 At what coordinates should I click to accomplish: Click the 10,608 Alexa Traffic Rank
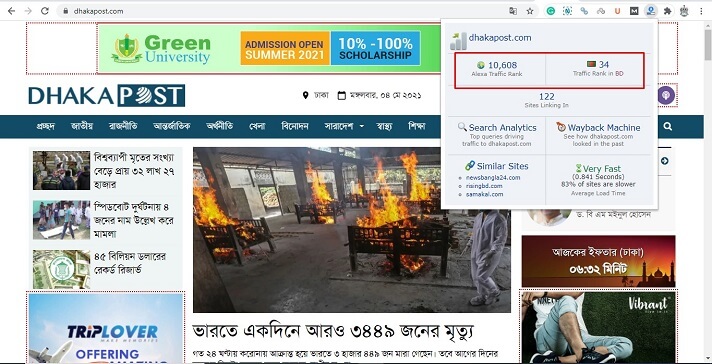(x=502, y=65)
